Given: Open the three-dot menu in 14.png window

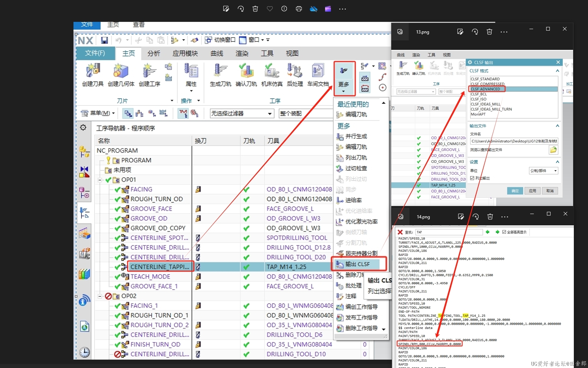Looking at the screenshot, I should [505, 217].
